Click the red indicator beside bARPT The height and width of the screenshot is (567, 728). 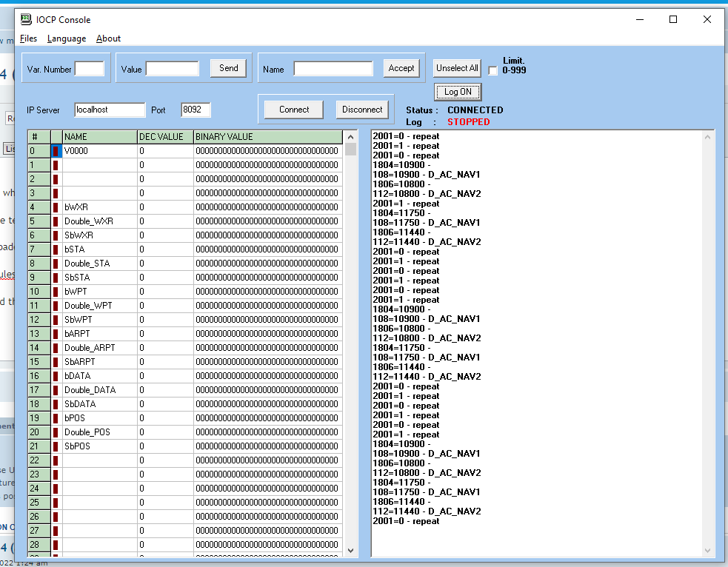tap(56, 334)
